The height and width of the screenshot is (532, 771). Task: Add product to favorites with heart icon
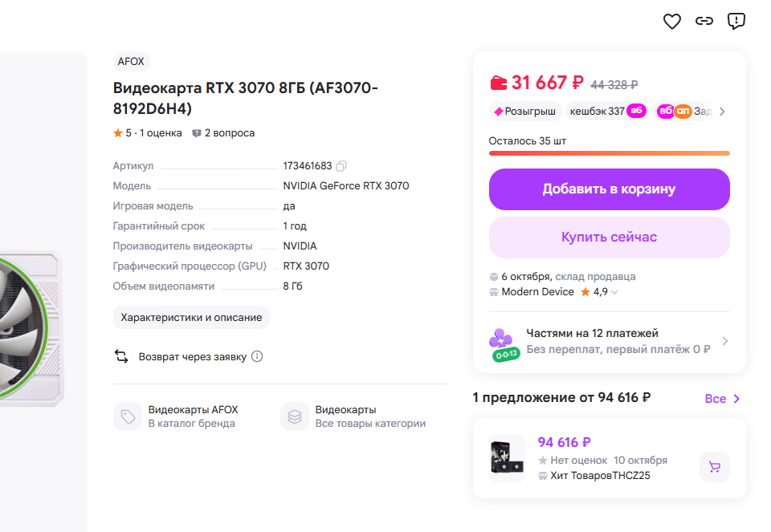(x=671, y=21)
